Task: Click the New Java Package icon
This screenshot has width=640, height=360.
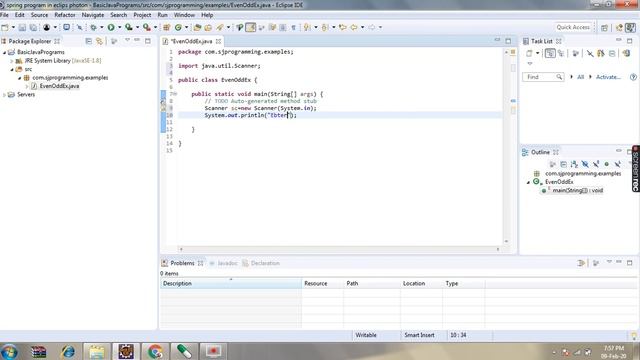Action: 167,27
